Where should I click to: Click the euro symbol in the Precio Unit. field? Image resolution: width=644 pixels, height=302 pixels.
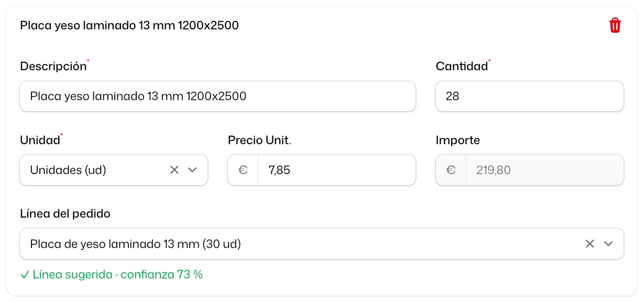pos(243,170)
